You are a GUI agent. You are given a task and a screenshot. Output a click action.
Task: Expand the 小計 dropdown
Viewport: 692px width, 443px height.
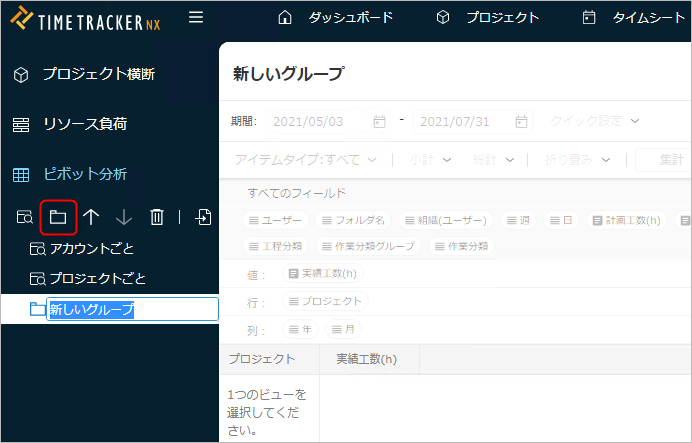430,159
